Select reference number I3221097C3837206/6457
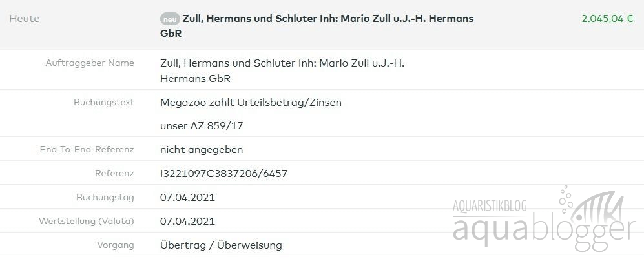Viewport: 644px width, 259px height. coord(224,174)
